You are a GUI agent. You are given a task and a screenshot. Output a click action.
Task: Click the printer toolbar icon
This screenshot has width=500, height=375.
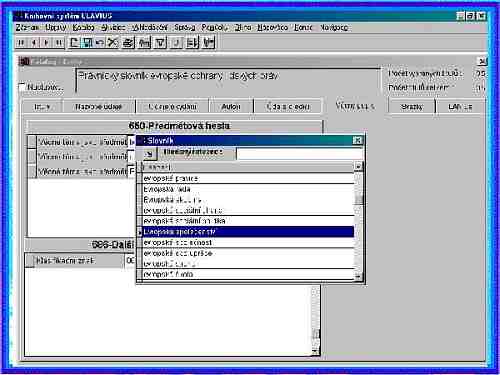click(128, 43)
